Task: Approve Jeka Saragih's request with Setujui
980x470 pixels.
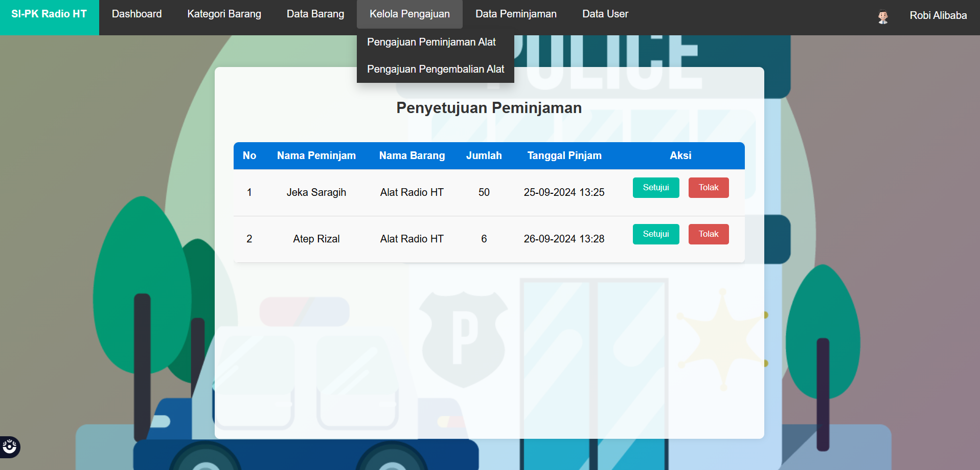Action: [656, 188]
